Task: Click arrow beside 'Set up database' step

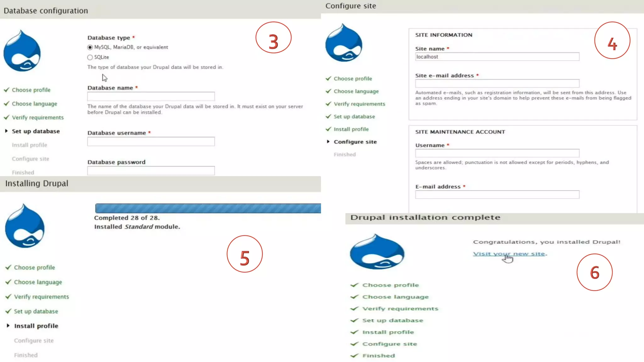Action: point(6,131)
